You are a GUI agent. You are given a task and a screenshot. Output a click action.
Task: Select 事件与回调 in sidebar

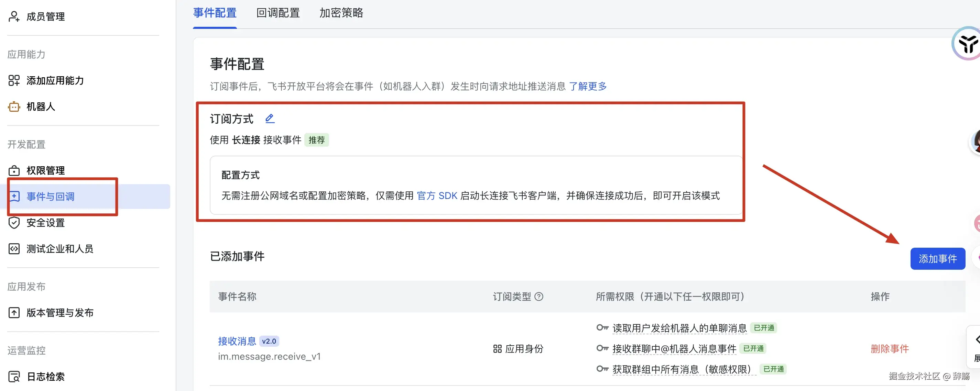click(x=50, y=197)
